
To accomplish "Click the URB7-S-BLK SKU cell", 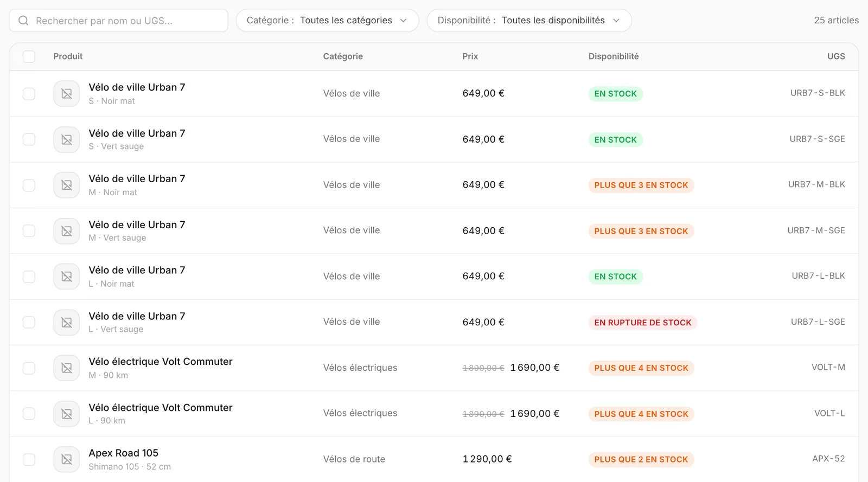I will (818, 93).
